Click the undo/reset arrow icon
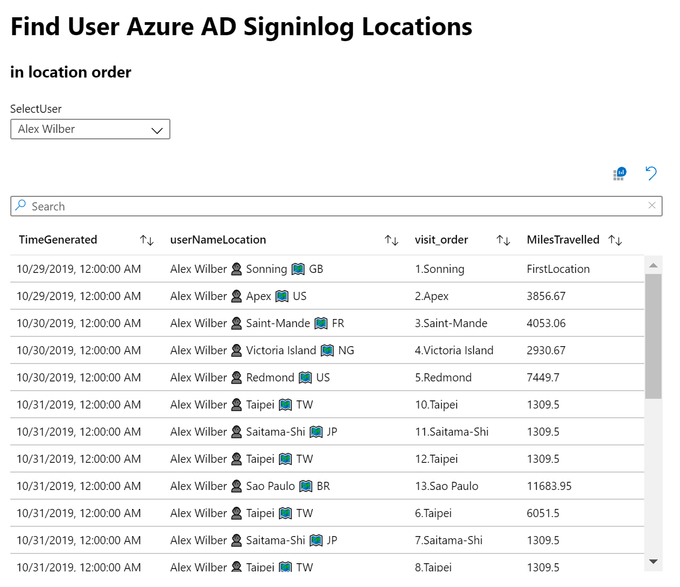This screenshot has width=680, height=587. [x=651, y=173]
